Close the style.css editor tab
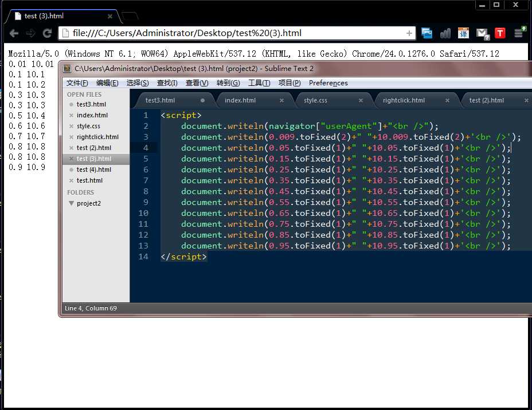This screenshot has height=410, width=532. [x=361, y=100]
